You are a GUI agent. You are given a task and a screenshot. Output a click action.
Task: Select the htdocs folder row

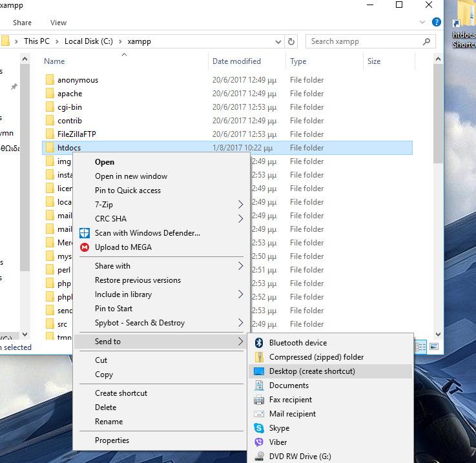[x=227, y=148]
